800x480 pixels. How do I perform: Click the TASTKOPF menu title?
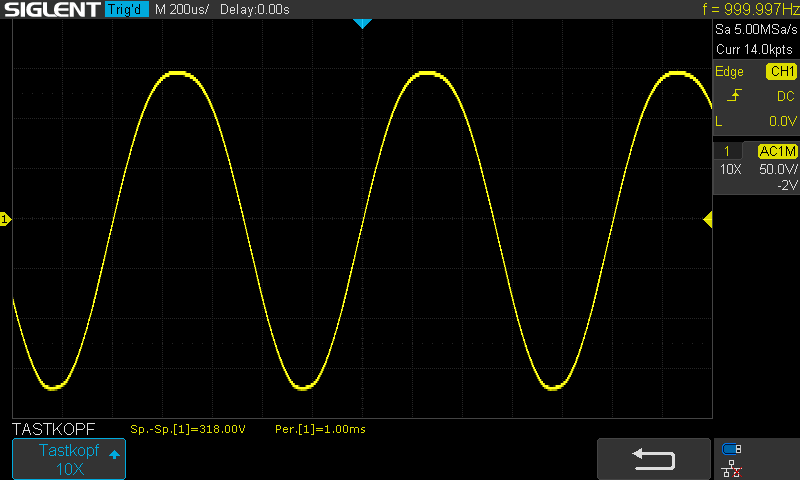point(53,429)
